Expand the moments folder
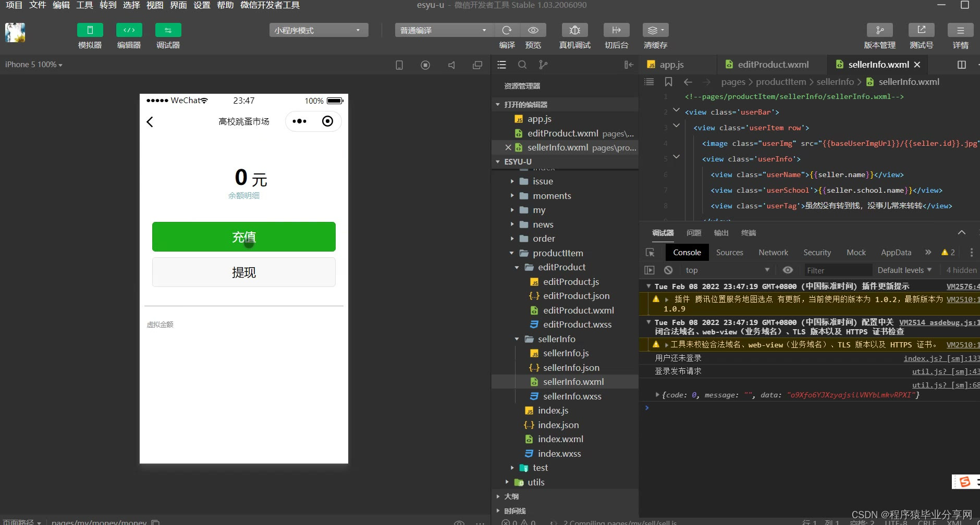The image size is (980, 525). pos(552,196)
